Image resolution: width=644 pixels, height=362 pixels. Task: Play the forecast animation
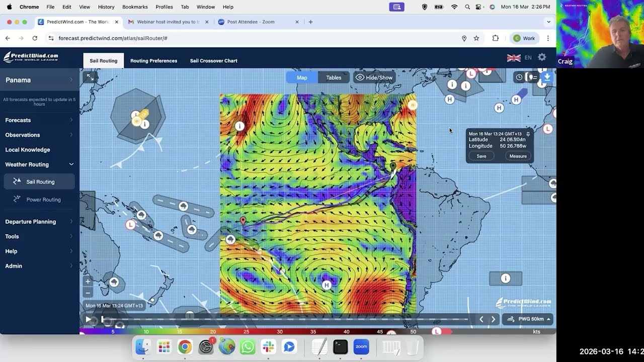(89, 319)
